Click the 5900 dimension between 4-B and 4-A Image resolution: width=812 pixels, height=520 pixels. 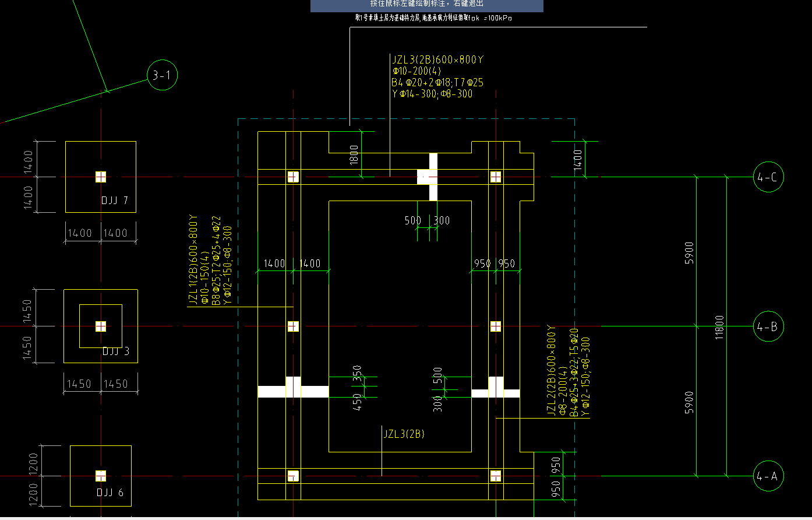tap(690, 402)
